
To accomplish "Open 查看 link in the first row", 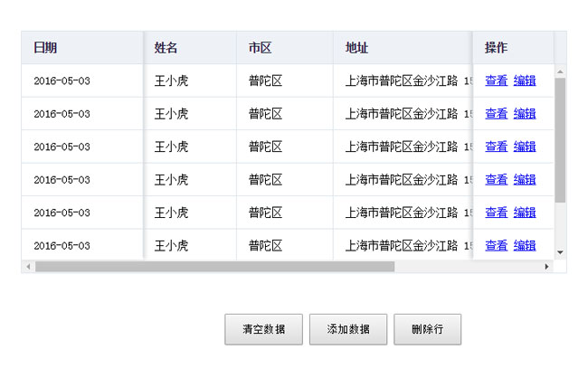I will coord(496,80).
